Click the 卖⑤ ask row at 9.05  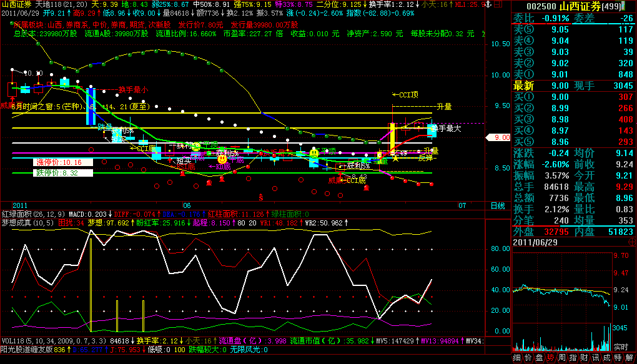[574, 29]
